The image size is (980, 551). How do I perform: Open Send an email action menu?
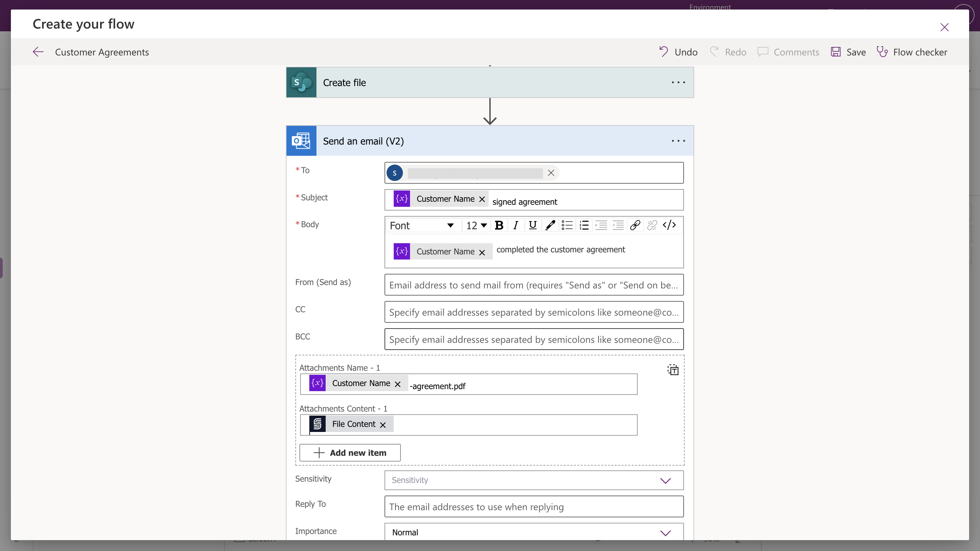pyautogui.click(x=678, y=141)
